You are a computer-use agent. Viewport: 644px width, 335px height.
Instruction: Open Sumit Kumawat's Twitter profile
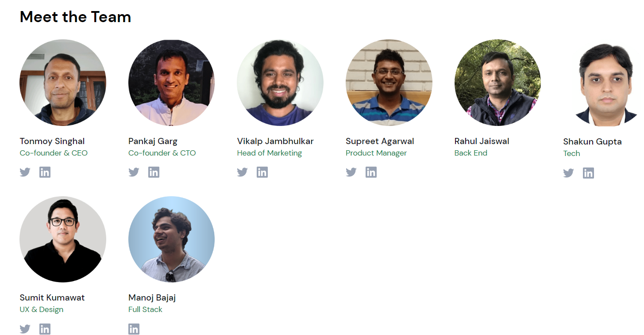tap(25, 328)
